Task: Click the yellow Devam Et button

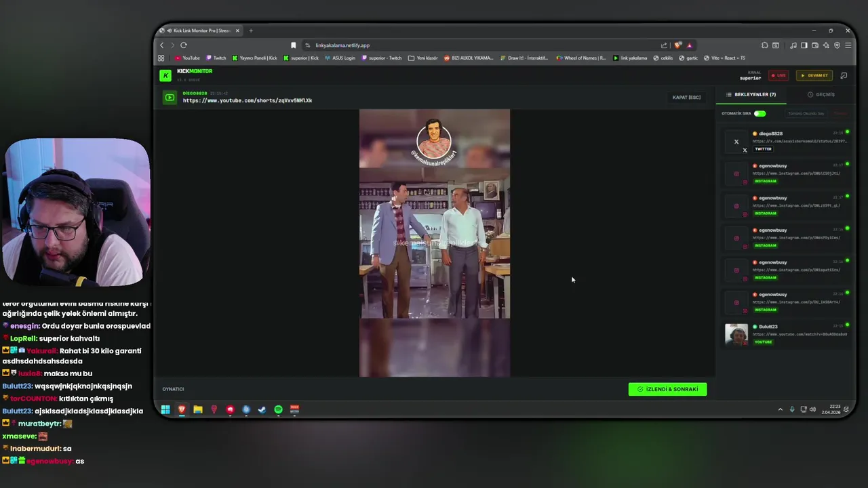Action: pyautogui.click(x=814, y=75)
